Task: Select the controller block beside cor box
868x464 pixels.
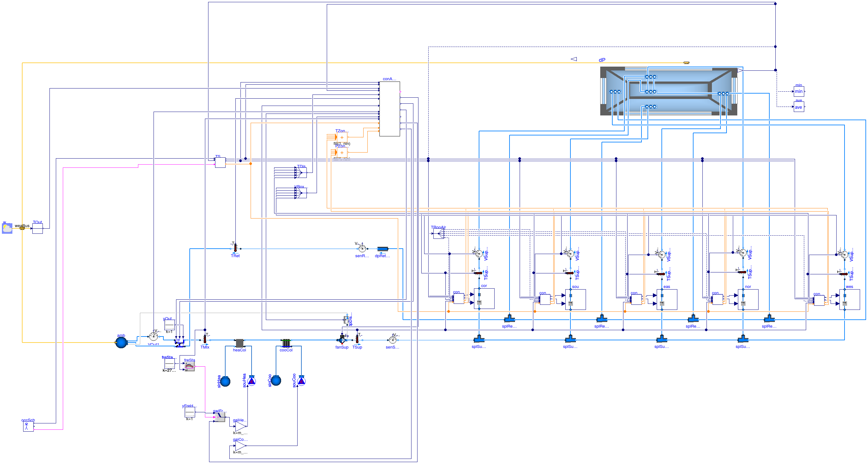Action: pyautogui.click(x=459, y=298)
